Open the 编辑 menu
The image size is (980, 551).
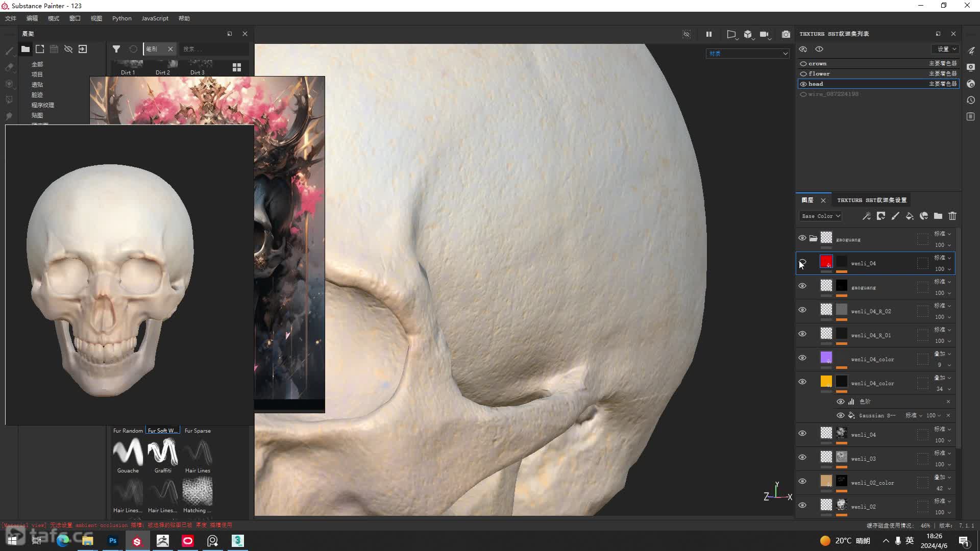click(32, 18)
